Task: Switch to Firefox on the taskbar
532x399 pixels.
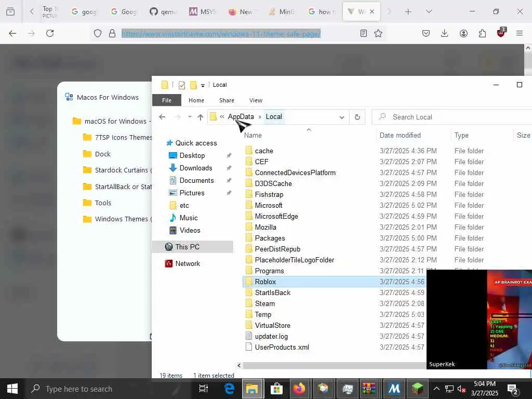Action: [299, 389]
